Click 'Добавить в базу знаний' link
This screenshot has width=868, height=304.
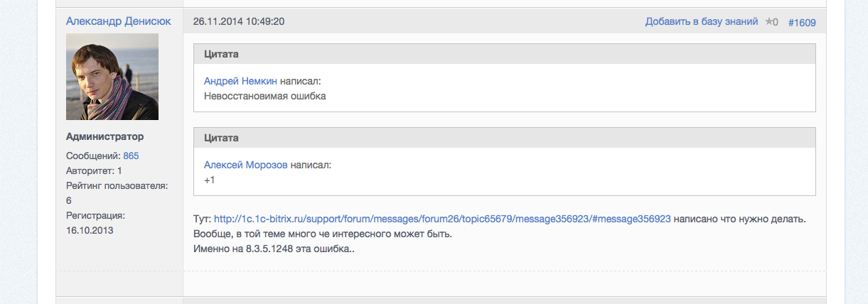point(702,21)
